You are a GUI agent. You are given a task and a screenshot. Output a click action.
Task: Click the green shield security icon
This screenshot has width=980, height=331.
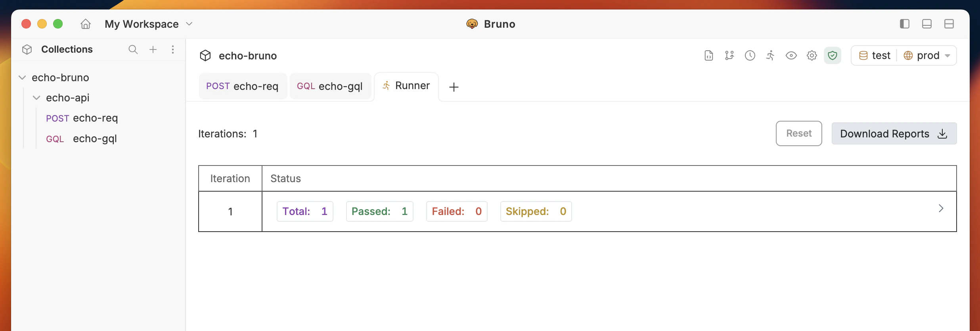tap(833, 55)
